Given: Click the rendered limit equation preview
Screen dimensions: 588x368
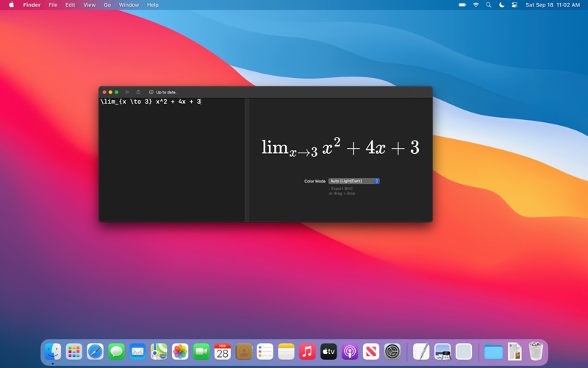Looking at the screenshot, I should (340, 146).
